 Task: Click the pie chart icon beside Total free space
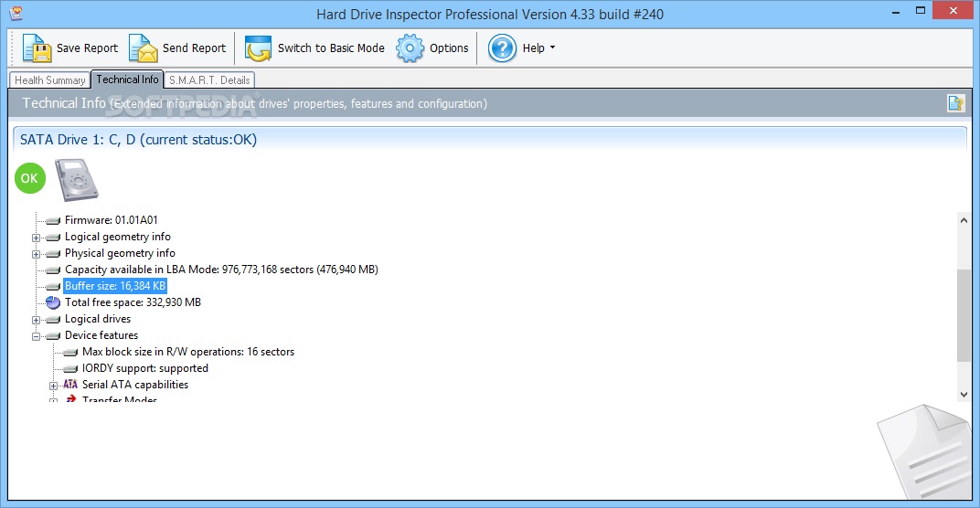point(53,302)
